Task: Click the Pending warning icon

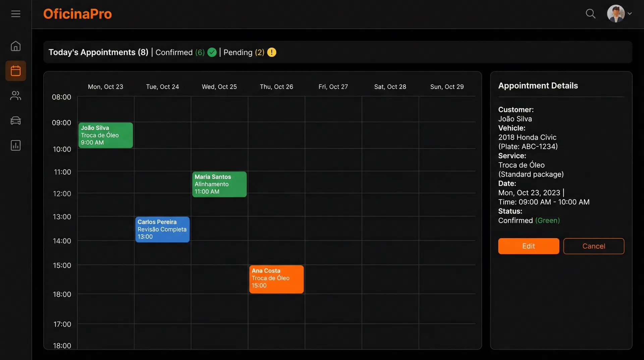Action: coord(272,52)
